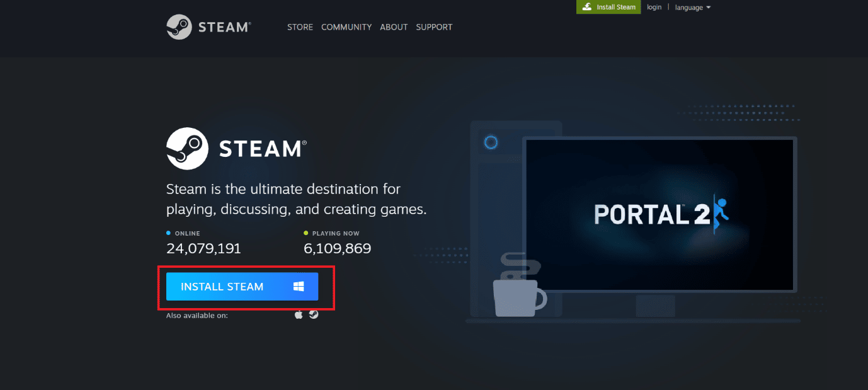Click the playing now count number
Screen dimensions: 868x390
(338, 248)
